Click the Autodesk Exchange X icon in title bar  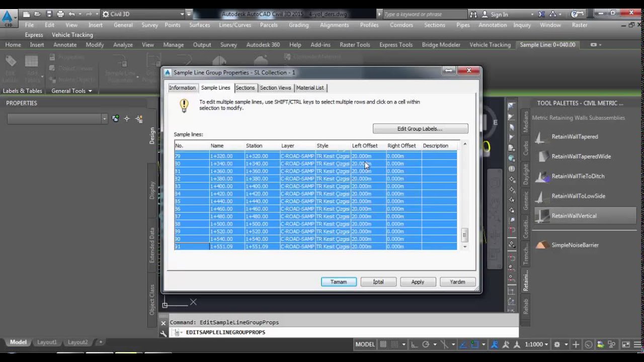(541, 14)
